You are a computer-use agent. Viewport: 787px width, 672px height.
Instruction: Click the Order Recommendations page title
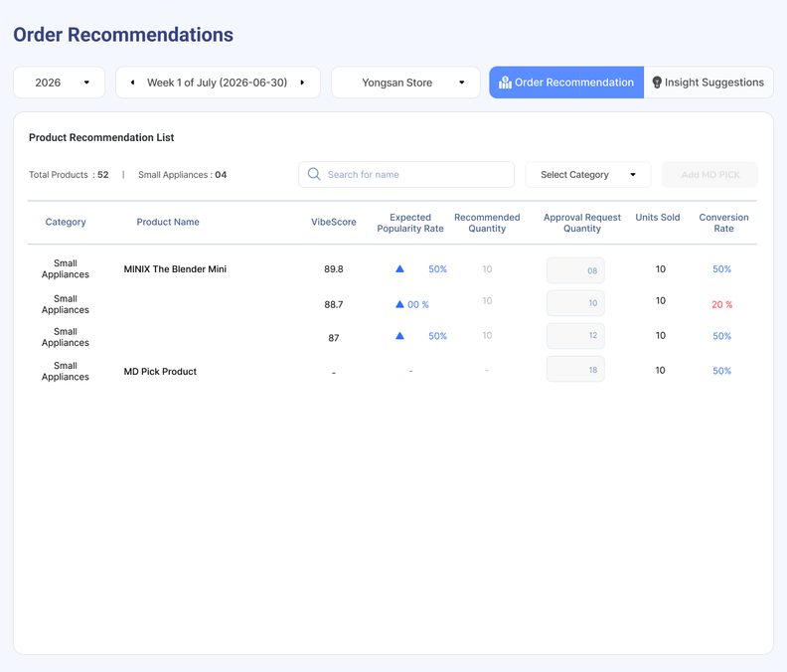123,35
